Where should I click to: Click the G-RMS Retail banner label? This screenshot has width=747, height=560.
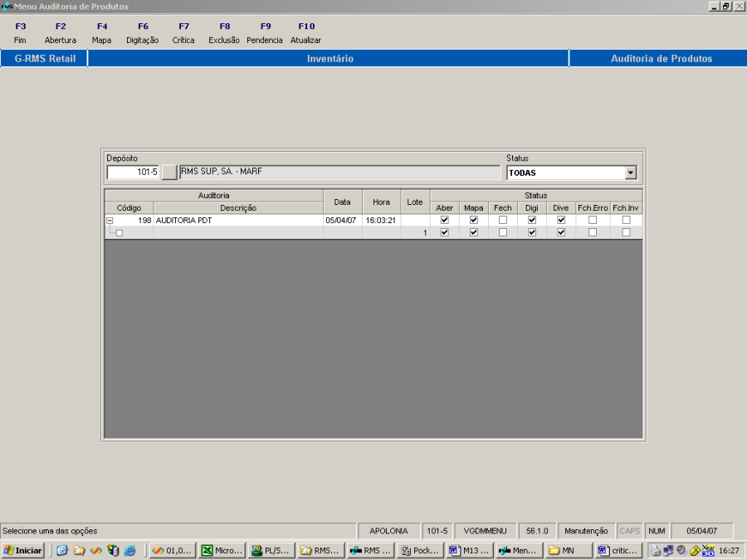pyautogui.click(x=46, y=59)
